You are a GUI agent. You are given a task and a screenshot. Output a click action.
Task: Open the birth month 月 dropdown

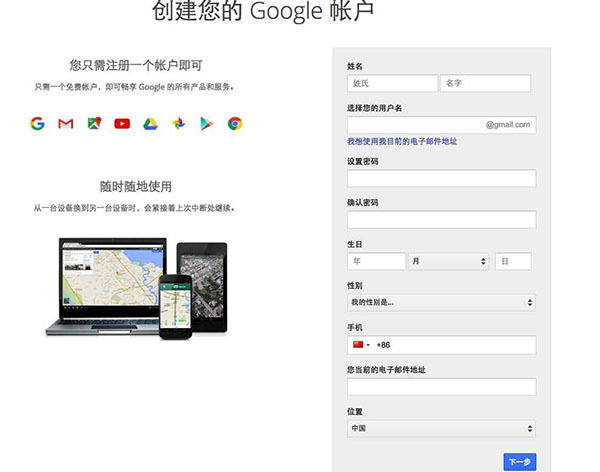448,261
